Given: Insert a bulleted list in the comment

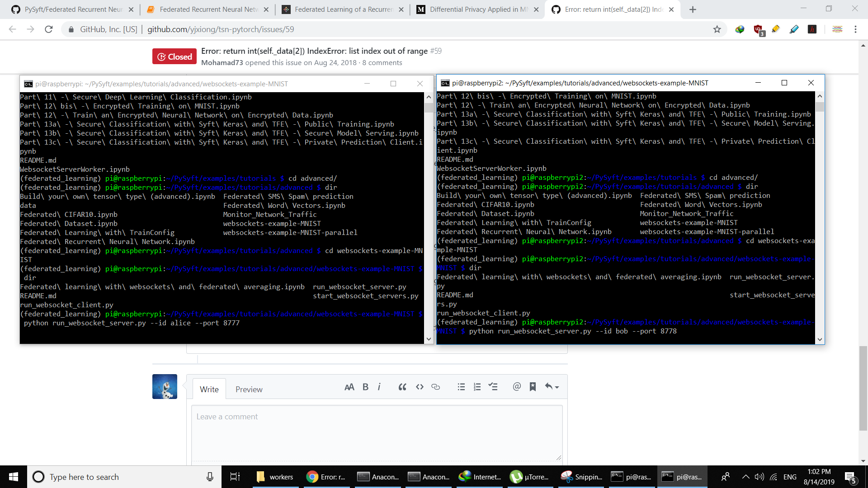Looking at the screenshot, I should pos(461,387).
